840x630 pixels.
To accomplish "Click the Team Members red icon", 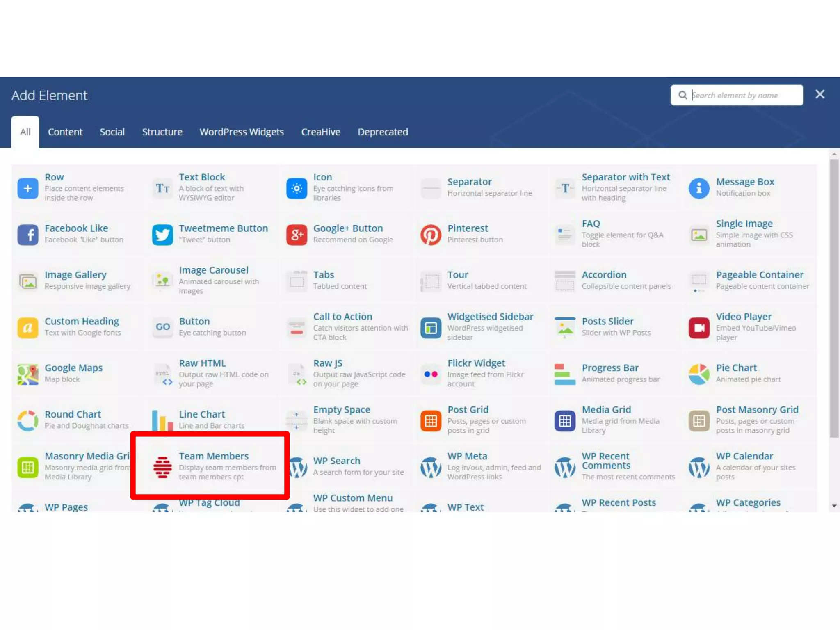I will click(162, 467).
